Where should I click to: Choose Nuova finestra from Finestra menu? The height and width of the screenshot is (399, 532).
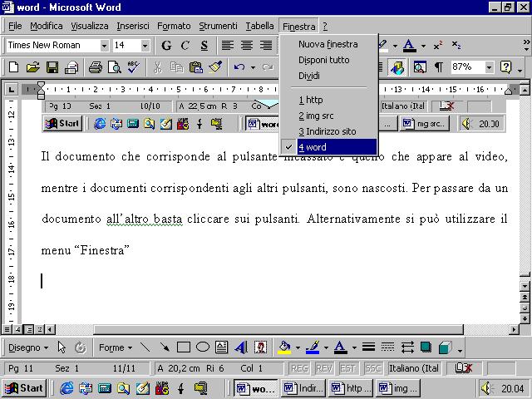(329, 44)
